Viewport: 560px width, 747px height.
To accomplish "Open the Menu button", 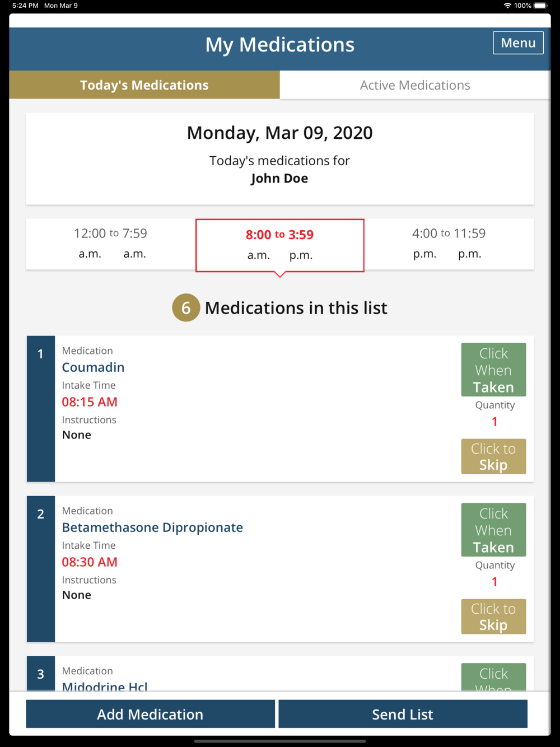I will coord(518,43).
